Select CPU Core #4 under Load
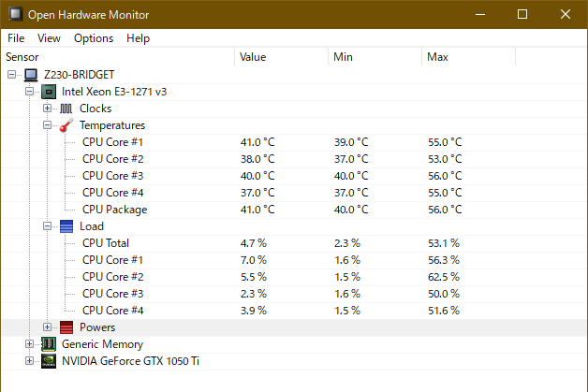Image resolution: width=588 pixels, height=392 pixels. point(112,311)
